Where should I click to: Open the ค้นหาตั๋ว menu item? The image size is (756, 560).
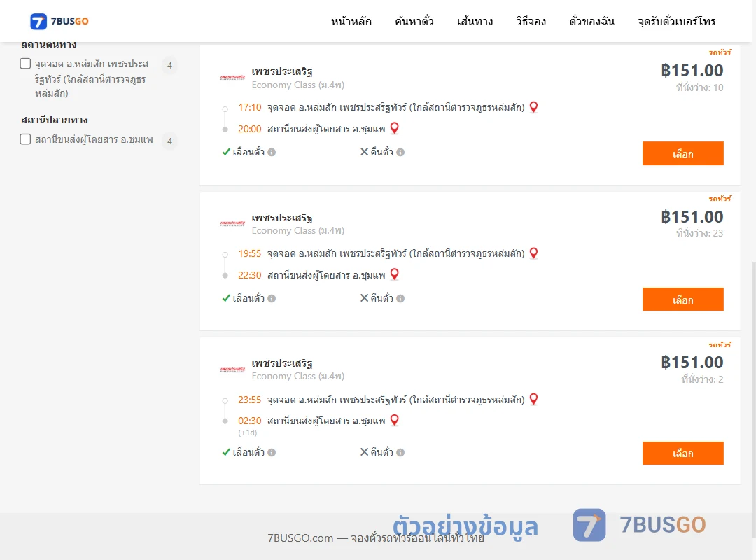pos(414,21)
